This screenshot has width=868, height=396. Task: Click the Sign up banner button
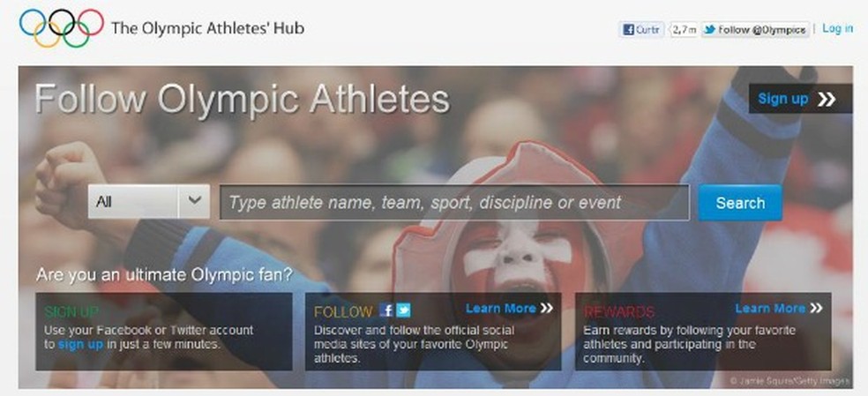[800, 99]
